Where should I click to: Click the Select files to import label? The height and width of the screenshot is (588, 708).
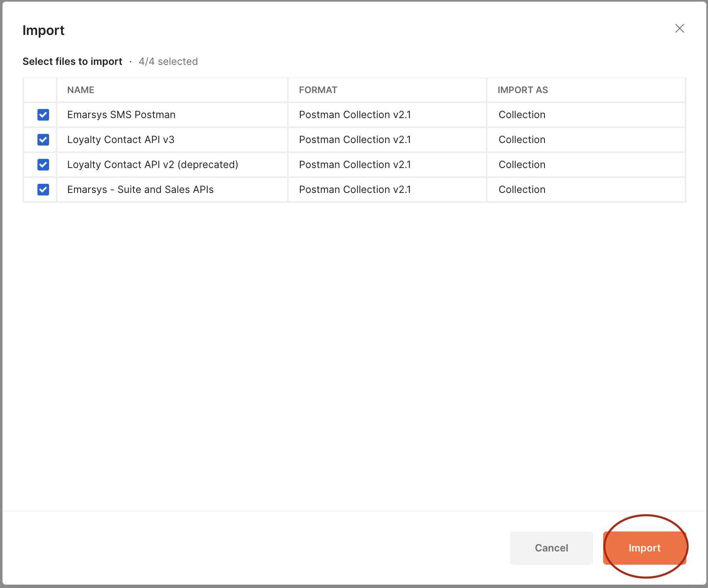tap(72, 62)
